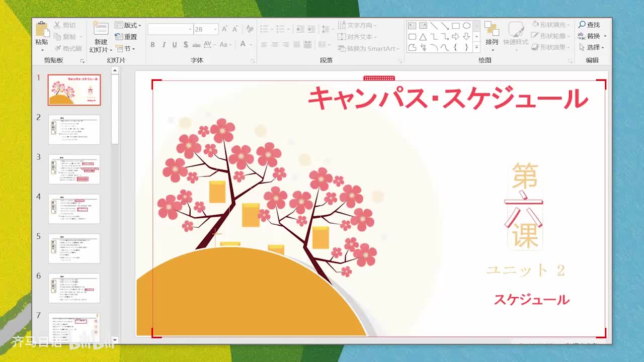The image size is (644, 362).
Task: Open the font name combo box
Action: [x=170, y=29]
